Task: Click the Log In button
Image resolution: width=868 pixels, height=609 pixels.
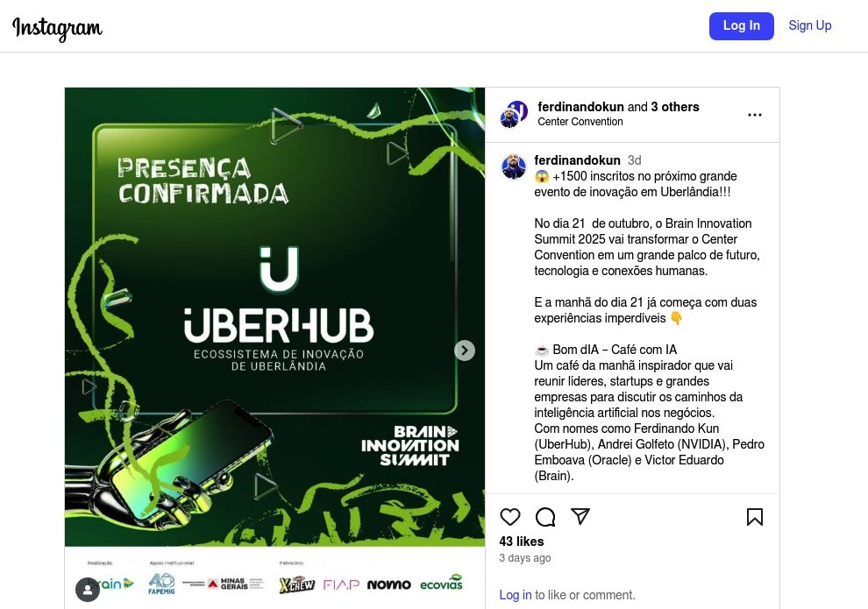Action: tap(741, 26)
